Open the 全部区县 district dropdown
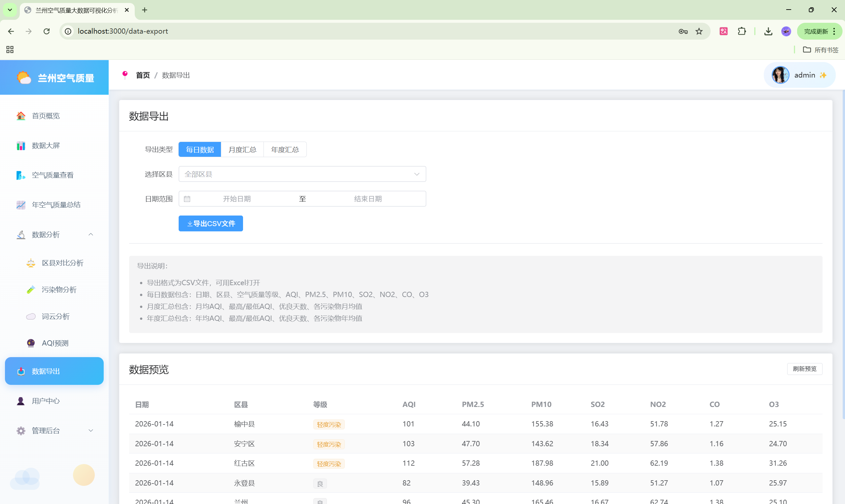The image size is (845, 504). coord(302,174)
